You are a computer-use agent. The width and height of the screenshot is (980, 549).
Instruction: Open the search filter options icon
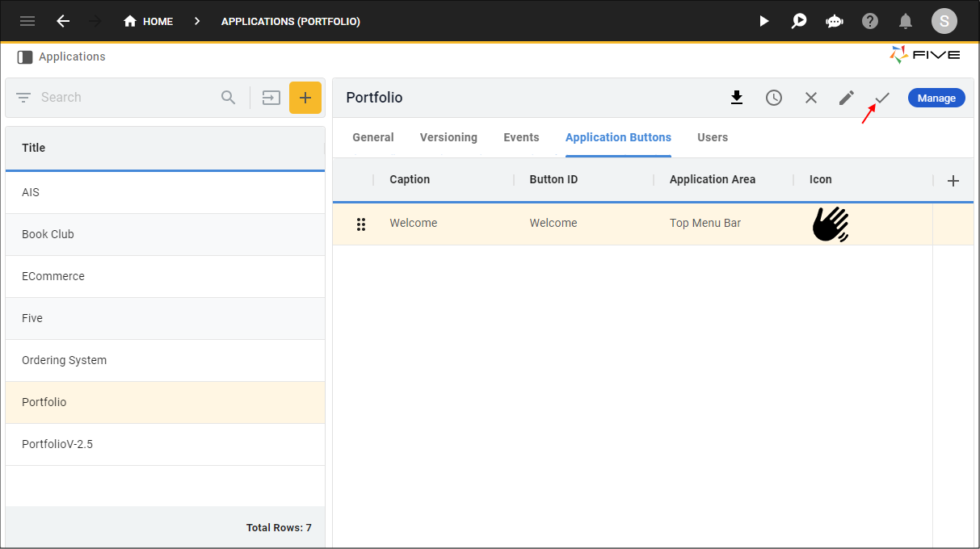click(24, 98)
